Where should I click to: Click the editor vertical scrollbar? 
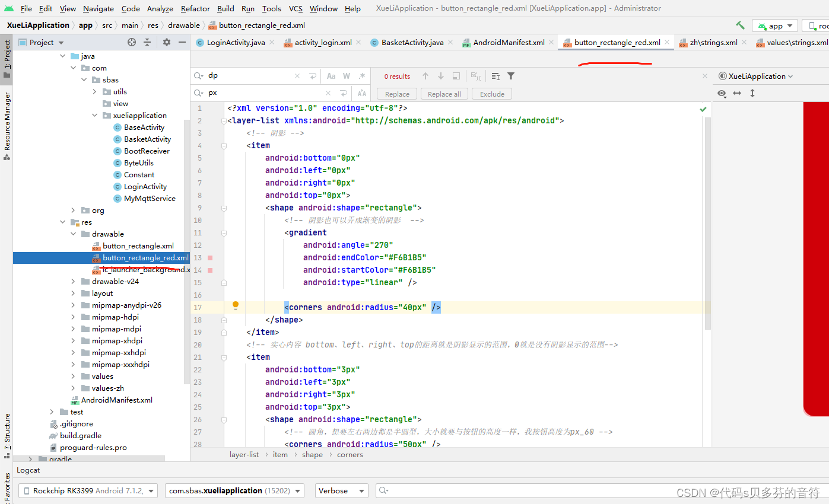(x=708, y=223)
